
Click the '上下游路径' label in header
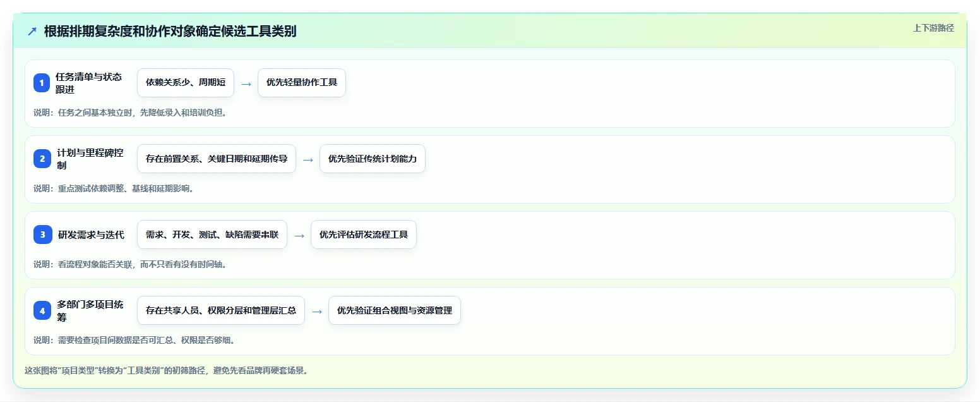click(933, 28)
